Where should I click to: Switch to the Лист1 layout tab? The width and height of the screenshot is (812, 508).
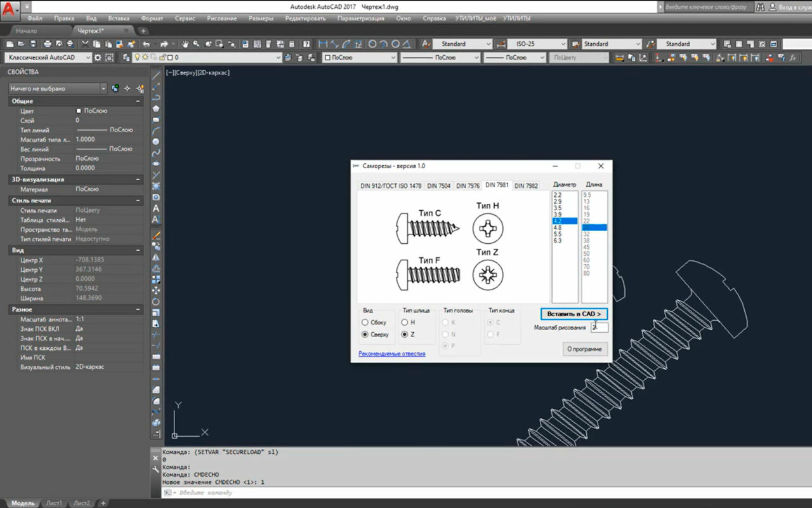54,503
